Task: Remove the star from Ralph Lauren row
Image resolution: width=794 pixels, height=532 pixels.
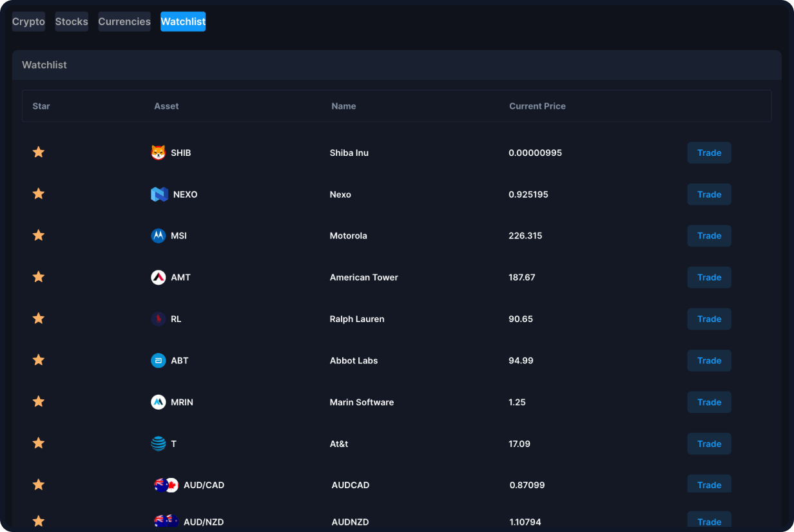Action: click(x=39, y=318)
